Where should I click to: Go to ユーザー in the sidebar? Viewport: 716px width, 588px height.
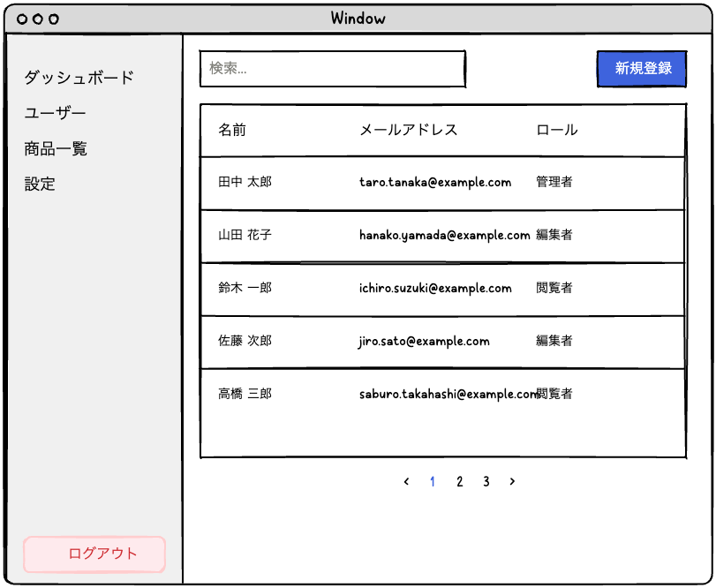(55, 113)
